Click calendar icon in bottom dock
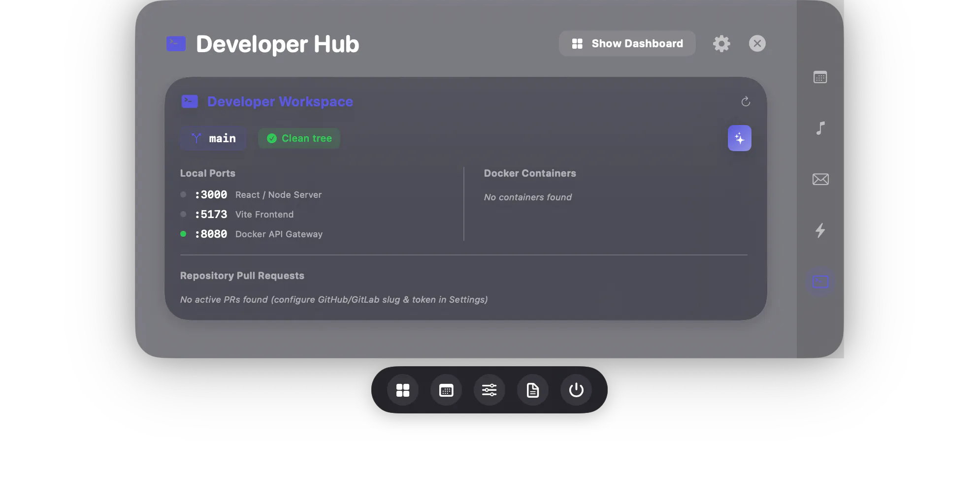Screen dimensions: 980x504 (446, 390)
